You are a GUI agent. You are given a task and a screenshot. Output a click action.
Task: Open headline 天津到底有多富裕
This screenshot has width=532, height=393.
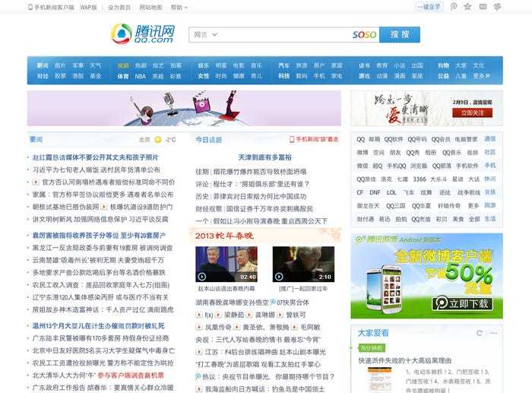[265, 157]
